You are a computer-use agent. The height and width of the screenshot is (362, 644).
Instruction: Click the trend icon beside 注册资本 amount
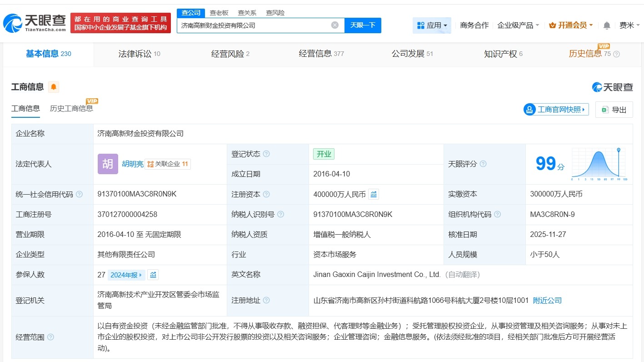[x=374, y=194]
